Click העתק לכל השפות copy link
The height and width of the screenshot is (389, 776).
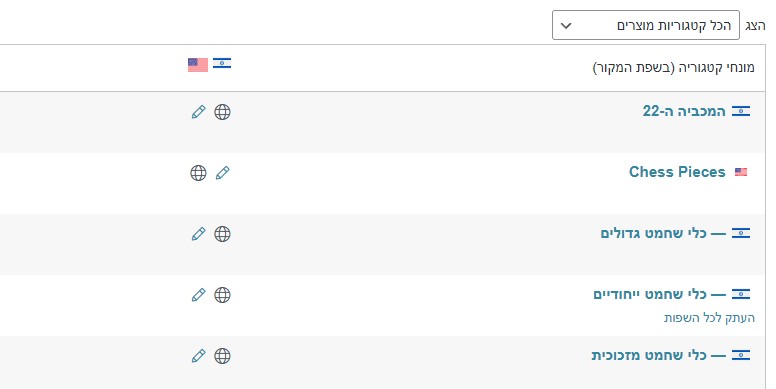pyautogui.click(x=709, y=318)
